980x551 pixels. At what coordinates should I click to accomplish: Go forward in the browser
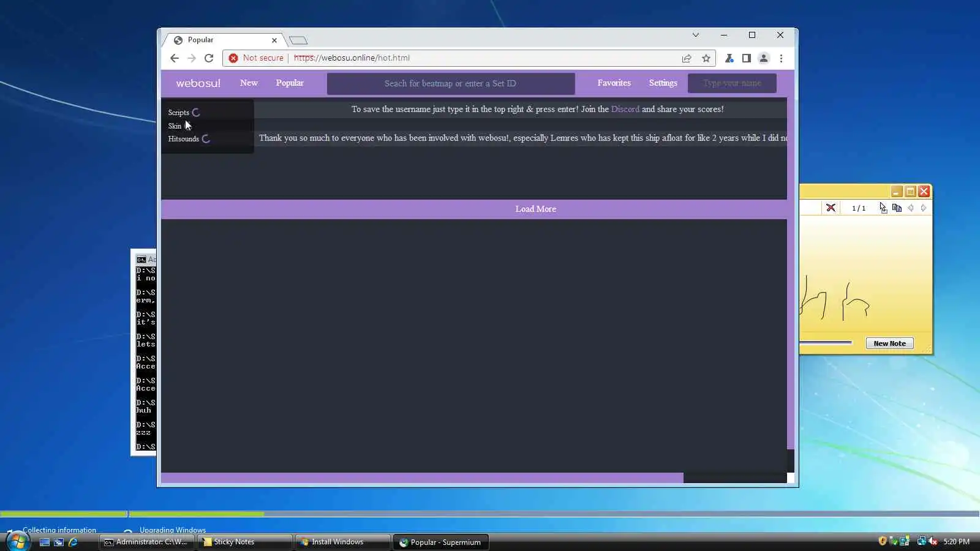192,58
